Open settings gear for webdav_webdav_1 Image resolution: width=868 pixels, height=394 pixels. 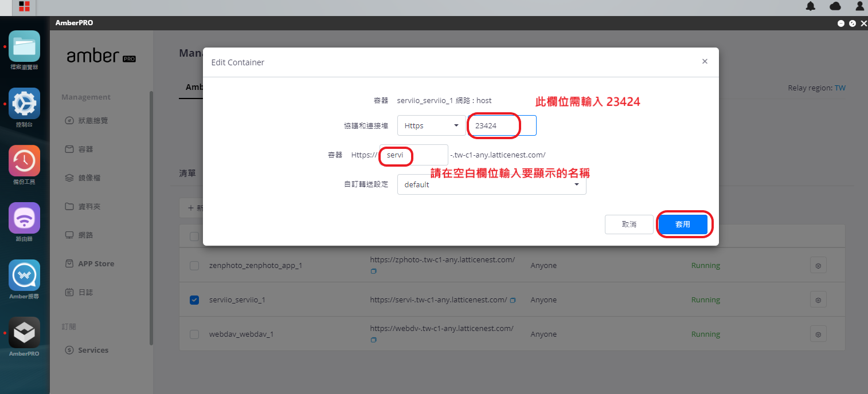(x=818, y=334)
